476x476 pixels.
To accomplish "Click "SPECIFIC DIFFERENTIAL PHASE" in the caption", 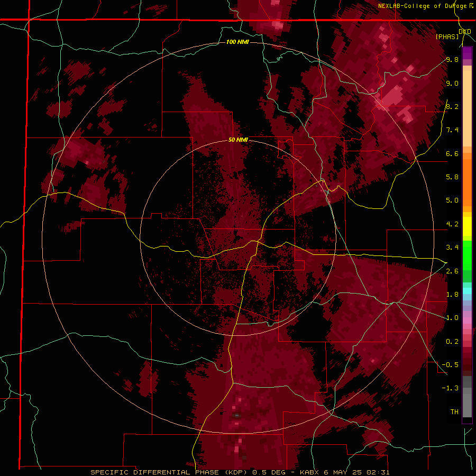I will pos(154,472).
